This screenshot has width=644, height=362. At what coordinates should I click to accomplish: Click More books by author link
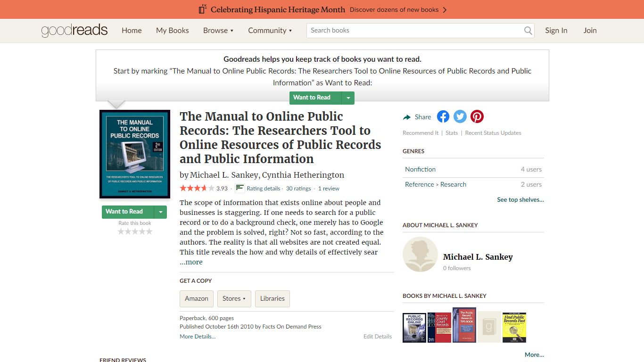click(534, 355)
